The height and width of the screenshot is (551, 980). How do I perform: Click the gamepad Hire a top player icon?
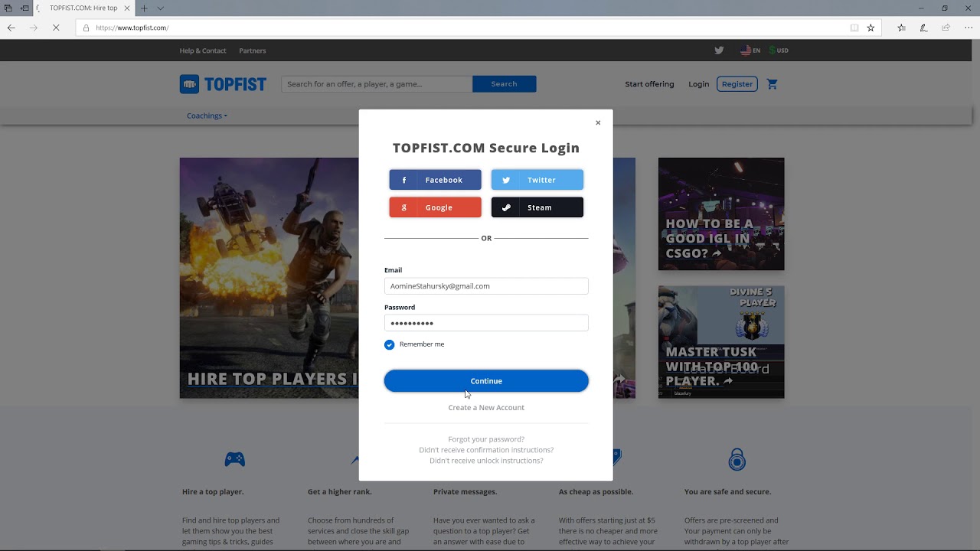(x=234, y=459)
